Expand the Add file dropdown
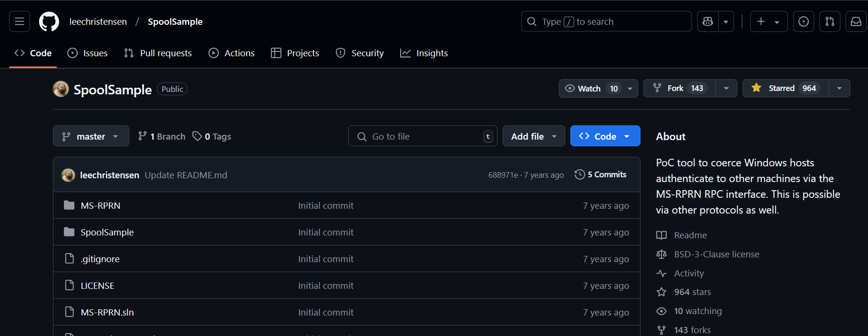This screenshot has height=336, width=868. coord(533,136)
